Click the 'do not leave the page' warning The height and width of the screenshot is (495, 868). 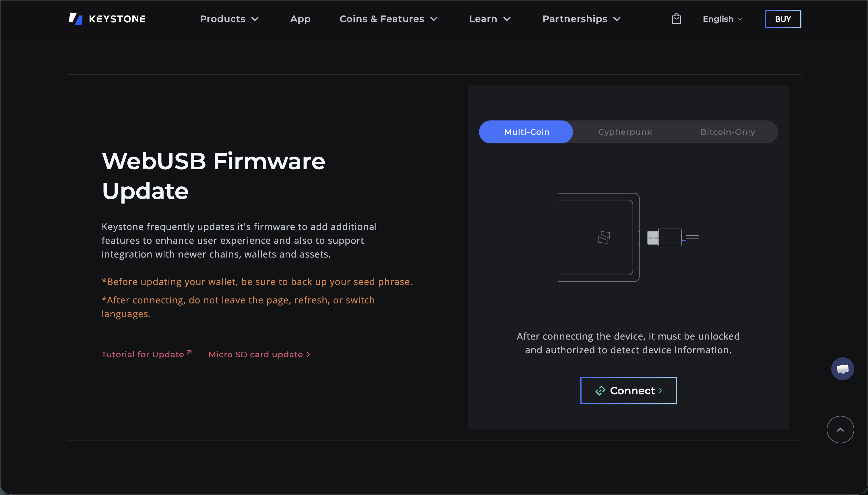(238, 307)
